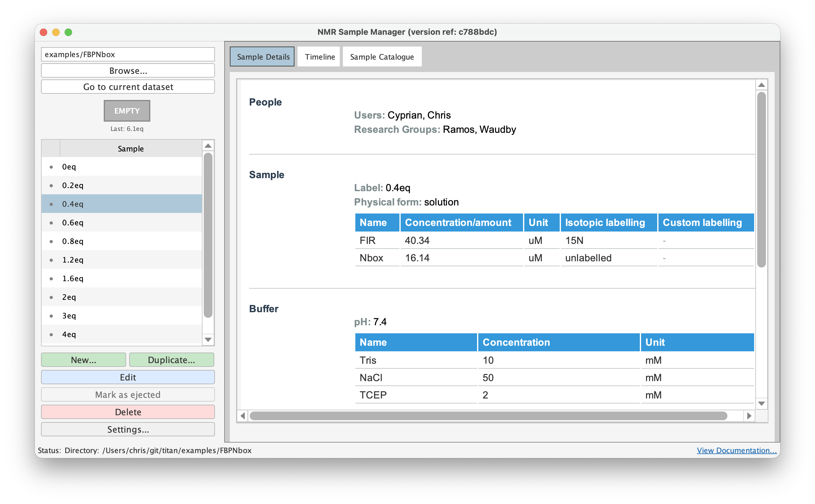Open the Browse dialog

tap(127, 70)
